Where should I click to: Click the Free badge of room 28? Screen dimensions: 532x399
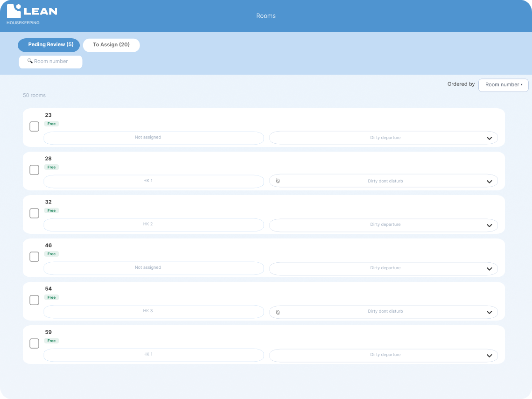(52, 167)
